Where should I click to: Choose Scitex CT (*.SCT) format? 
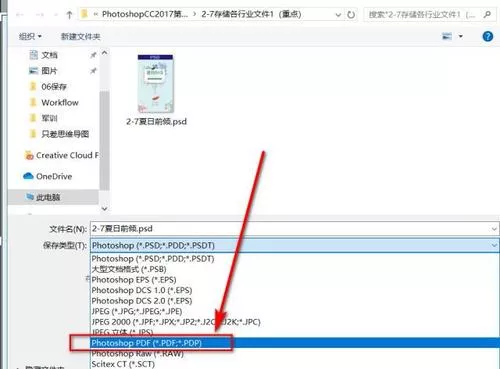coord(295,364)
